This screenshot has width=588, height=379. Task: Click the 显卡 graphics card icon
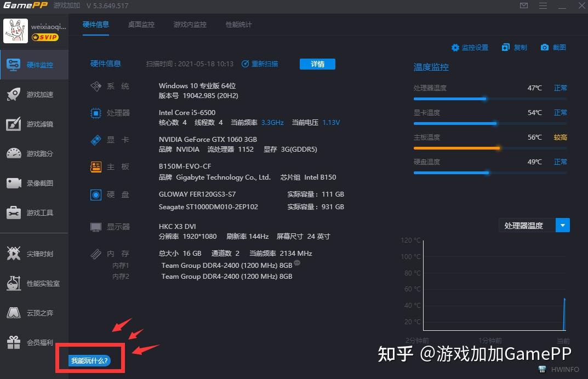[96, 140]
